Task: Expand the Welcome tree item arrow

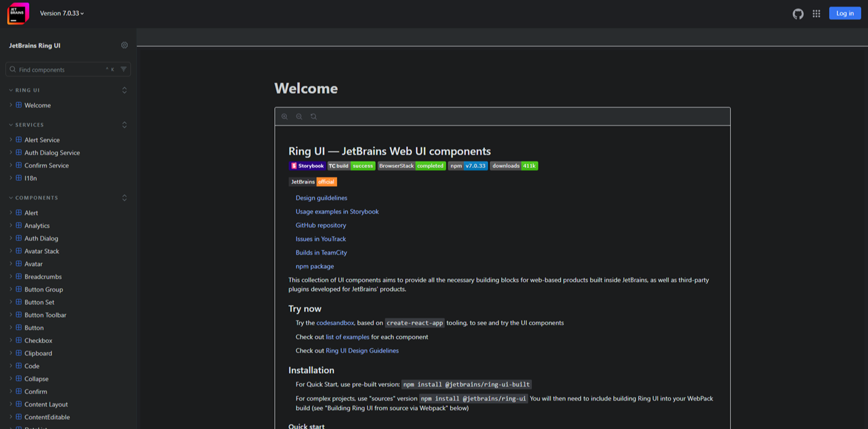Action: (11, 105)
